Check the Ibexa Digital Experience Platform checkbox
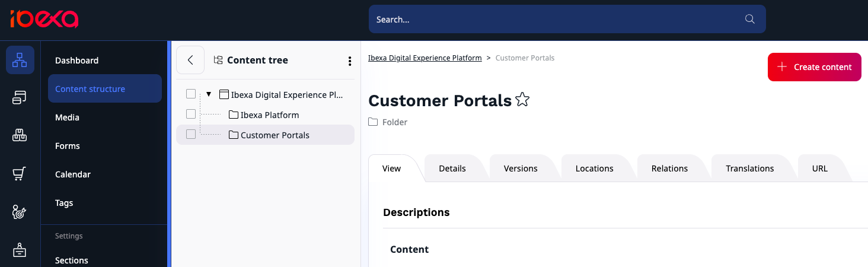The image size is (868, 267). [191, 94]
